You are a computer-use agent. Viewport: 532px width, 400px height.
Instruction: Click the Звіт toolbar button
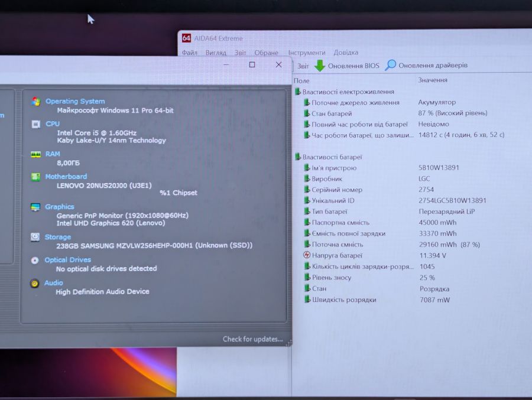point(303,66)
